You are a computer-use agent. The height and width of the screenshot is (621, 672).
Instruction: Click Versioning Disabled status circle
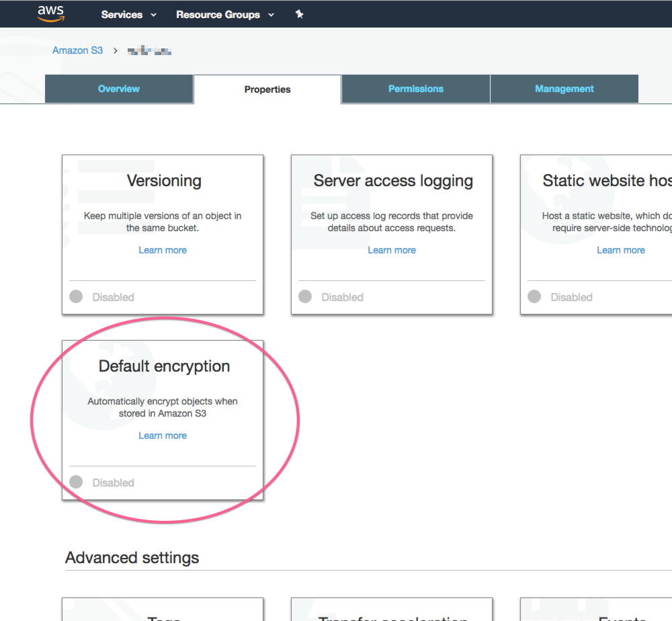tap(76, 296)
